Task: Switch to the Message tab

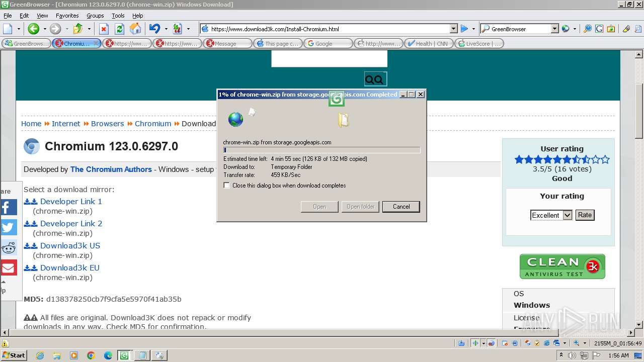Action: pos(227,43)
